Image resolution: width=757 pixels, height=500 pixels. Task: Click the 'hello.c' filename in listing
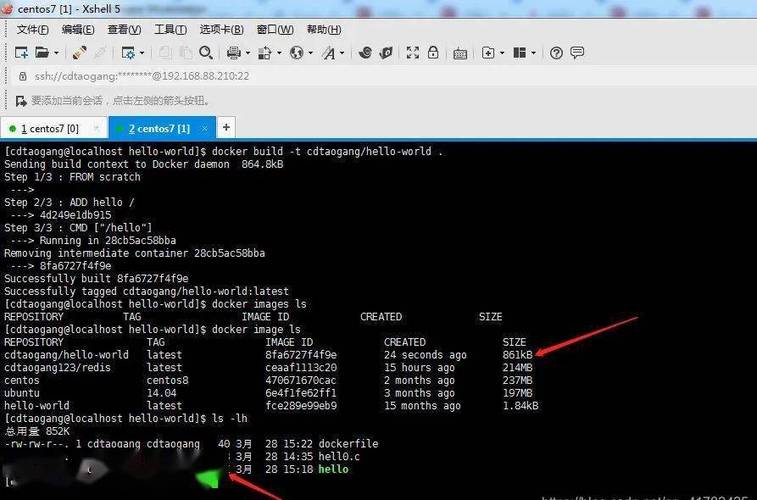[339, 457]
